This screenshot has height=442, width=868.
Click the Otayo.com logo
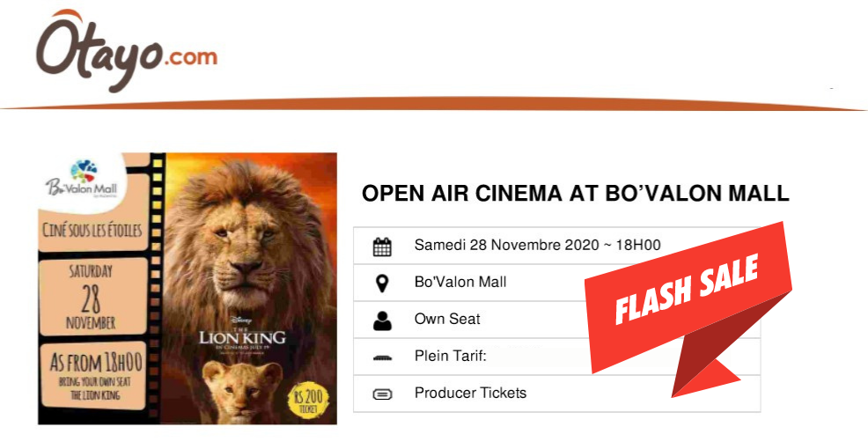tap(126, 51)
